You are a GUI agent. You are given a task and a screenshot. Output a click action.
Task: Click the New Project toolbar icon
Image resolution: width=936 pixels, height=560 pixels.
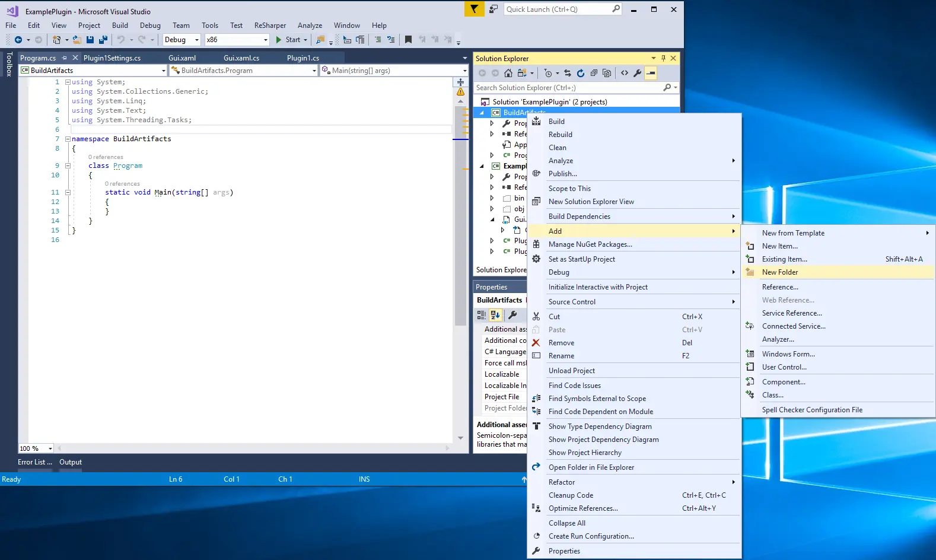[x=57, y=40]
